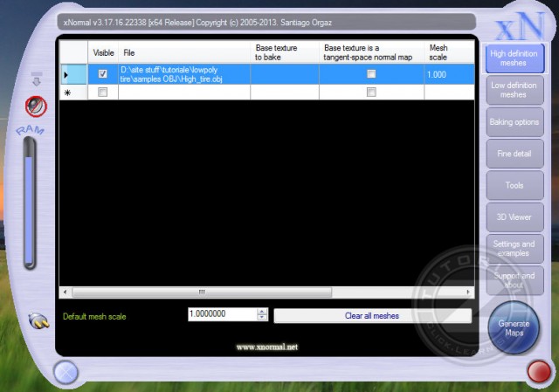Check the Visible checkbox in empty new row
Viewport: 559px width, 392px height.
coord(103,92)
